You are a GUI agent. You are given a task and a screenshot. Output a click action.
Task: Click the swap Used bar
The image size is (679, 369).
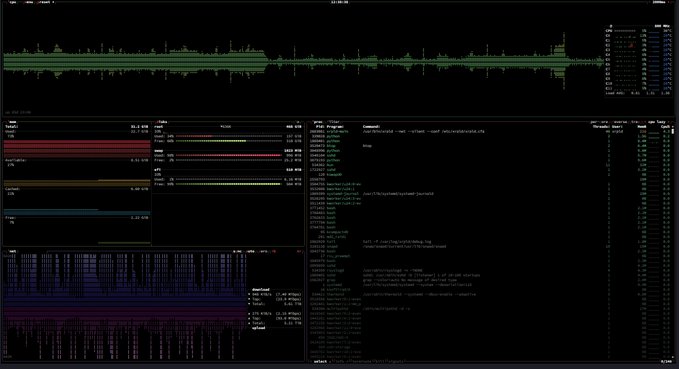click(229, 155)
